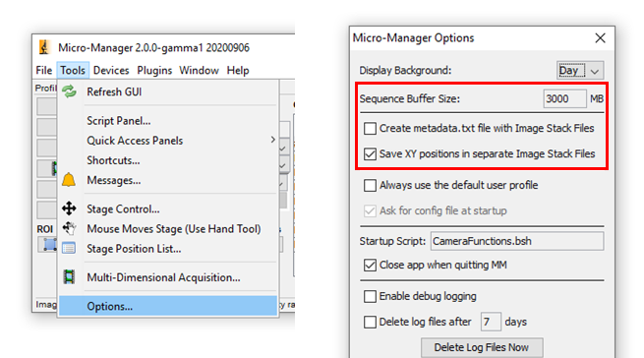
Task: Check Always use the default user profile
Action: pos(370,185)
